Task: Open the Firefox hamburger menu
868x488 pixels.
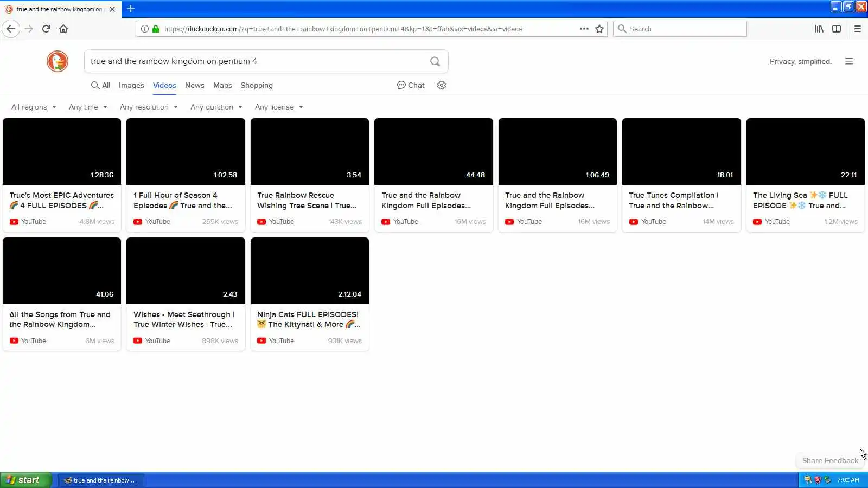Action: tap(858, 29)
